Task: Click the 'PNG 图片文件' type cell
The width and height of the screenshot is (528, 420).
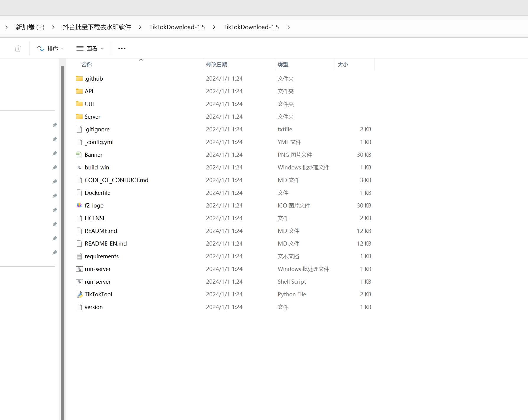Action: pyautogui.click(x=295, y=155)
